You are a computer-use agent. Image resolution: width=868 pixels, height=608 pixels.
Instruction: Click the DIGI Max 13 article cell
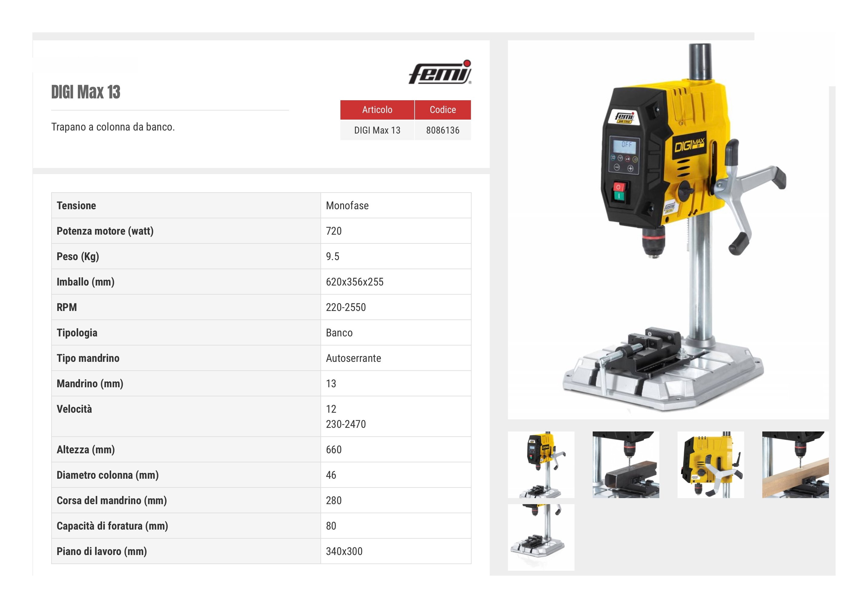(x=377, y=131)
